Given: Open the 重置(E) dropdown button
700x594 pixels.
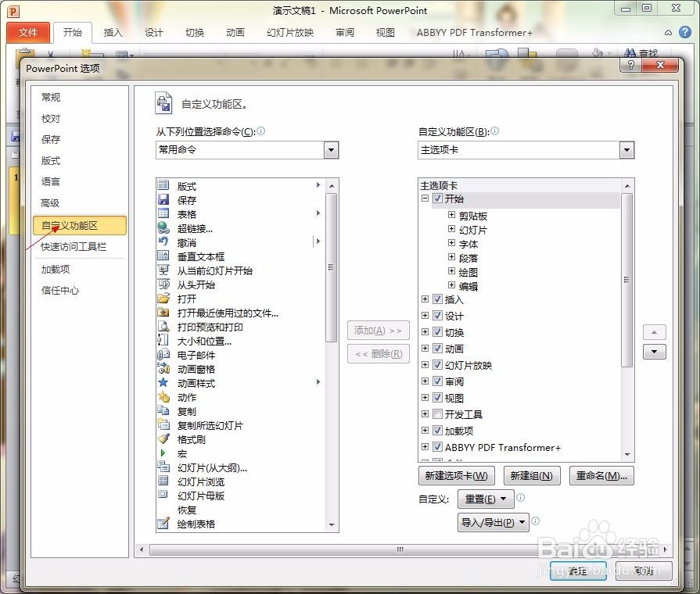Looking at the screenshot, I should (486, 499).
